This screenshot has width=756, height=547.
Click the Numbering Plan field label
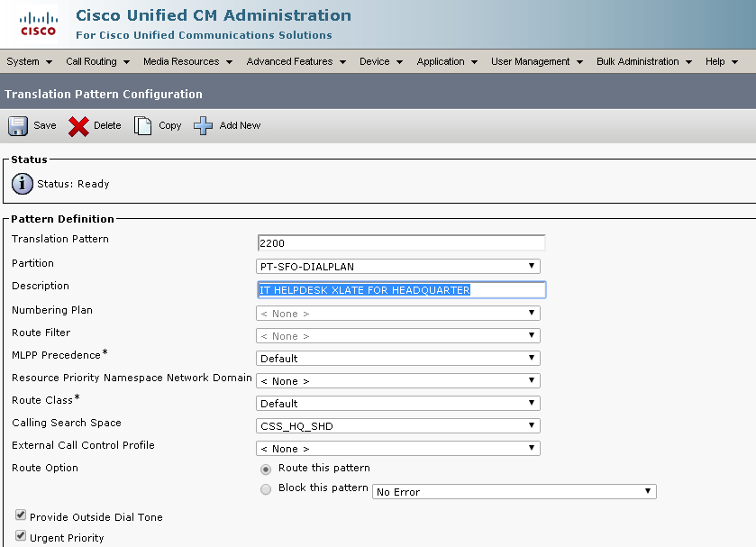[x=52, y=310]
